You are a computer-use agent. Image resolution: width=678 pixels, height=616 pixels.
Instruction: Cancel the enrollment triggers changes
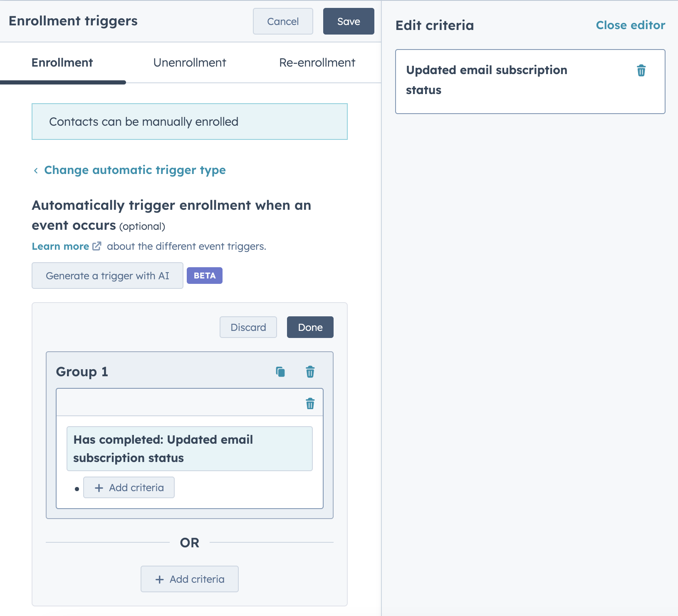[283, 21]
